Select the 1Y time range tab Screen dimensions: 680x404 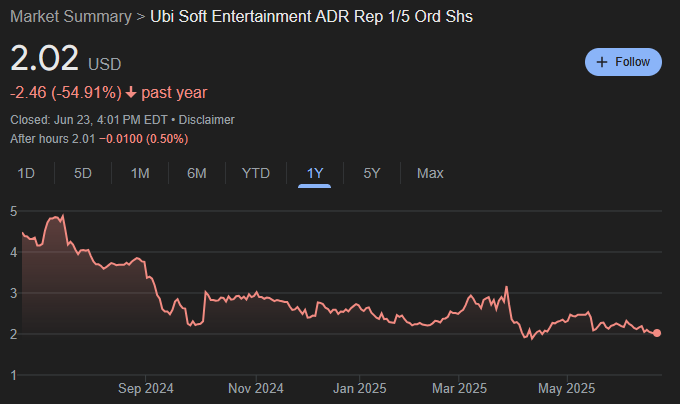point(315,173)
